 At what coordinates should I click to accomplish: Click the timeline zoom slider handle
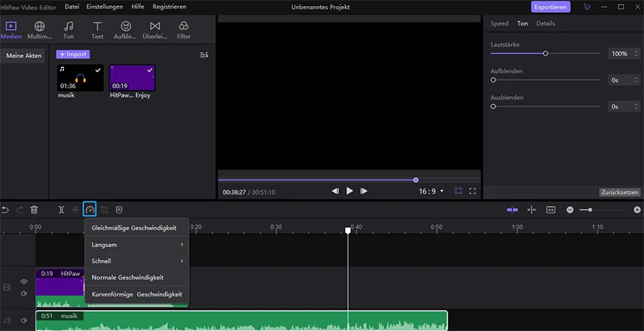coord(590,210)
